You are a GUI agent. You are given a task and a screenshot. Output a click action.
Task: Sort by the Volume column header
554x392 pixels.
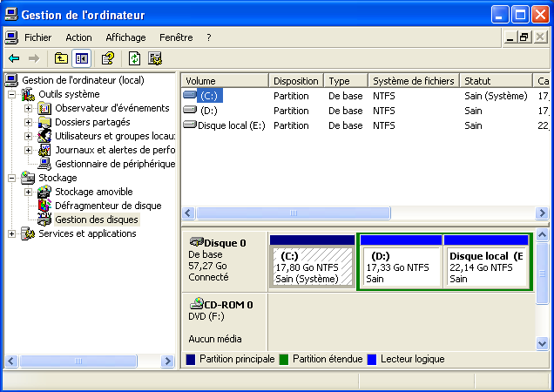click(x=225, y=81)
